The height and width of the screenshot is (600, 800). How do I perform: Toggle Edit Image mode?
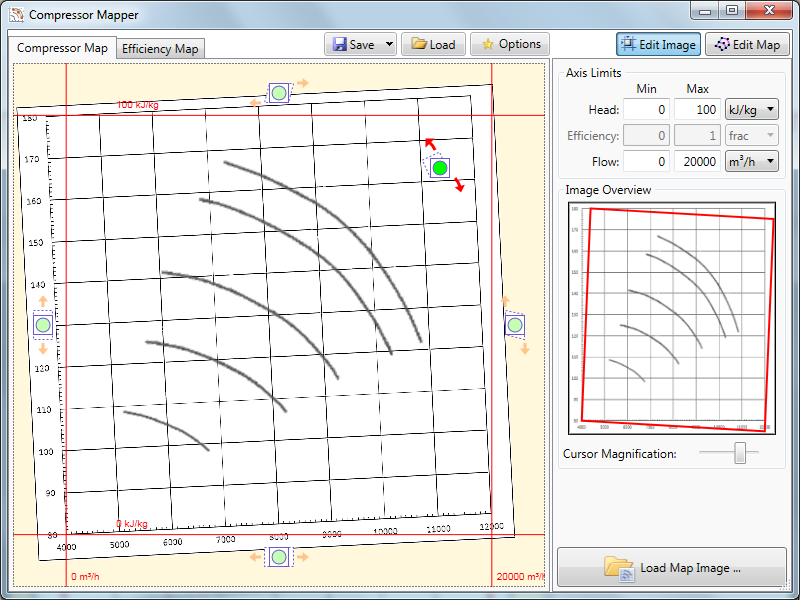point(658,44)
